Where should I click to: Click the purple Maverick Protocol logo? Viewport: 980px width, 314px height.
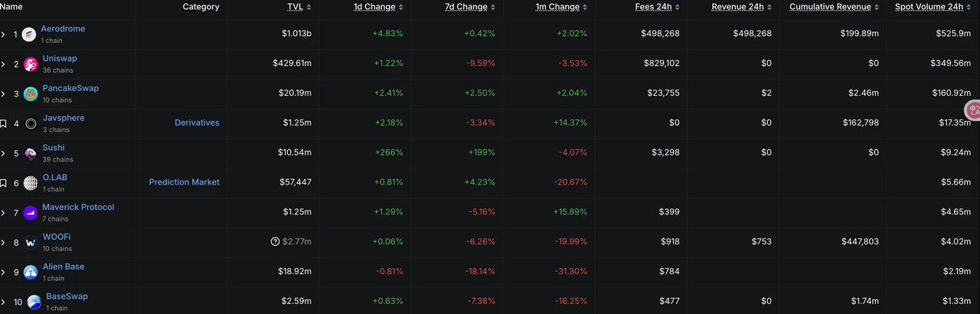[x=31, y=213]
